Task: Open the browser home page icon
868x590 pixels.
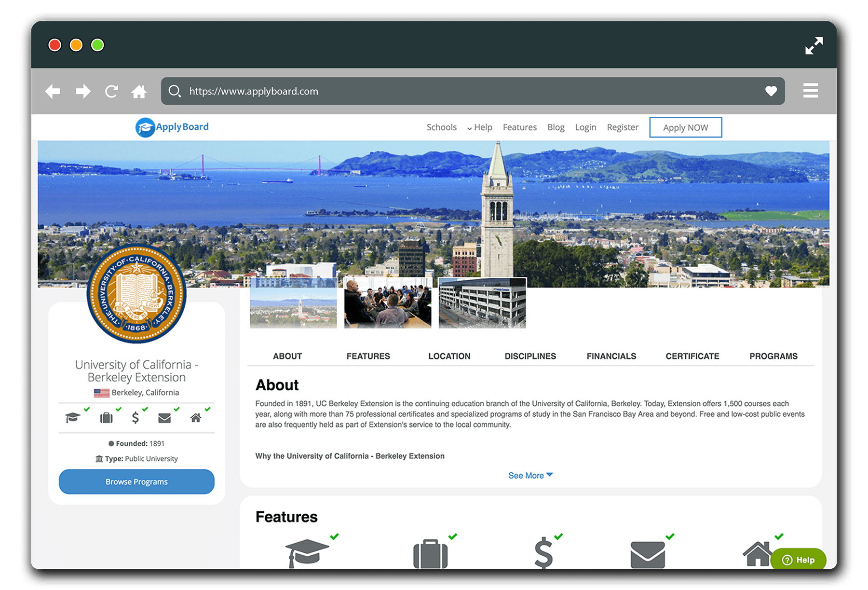Action: [x=139, y=91]
